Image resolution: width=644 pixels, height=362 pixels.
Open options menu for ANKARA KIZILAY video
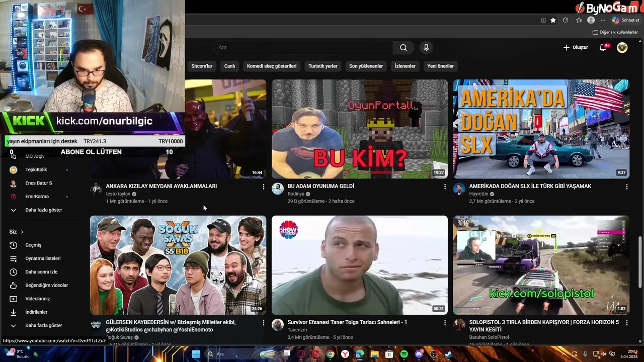point(263,187)
